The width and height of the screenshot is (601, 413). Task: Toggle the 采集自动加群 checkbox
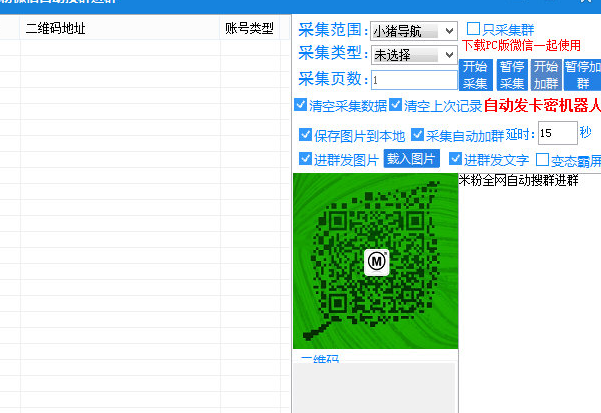[417, 134]
